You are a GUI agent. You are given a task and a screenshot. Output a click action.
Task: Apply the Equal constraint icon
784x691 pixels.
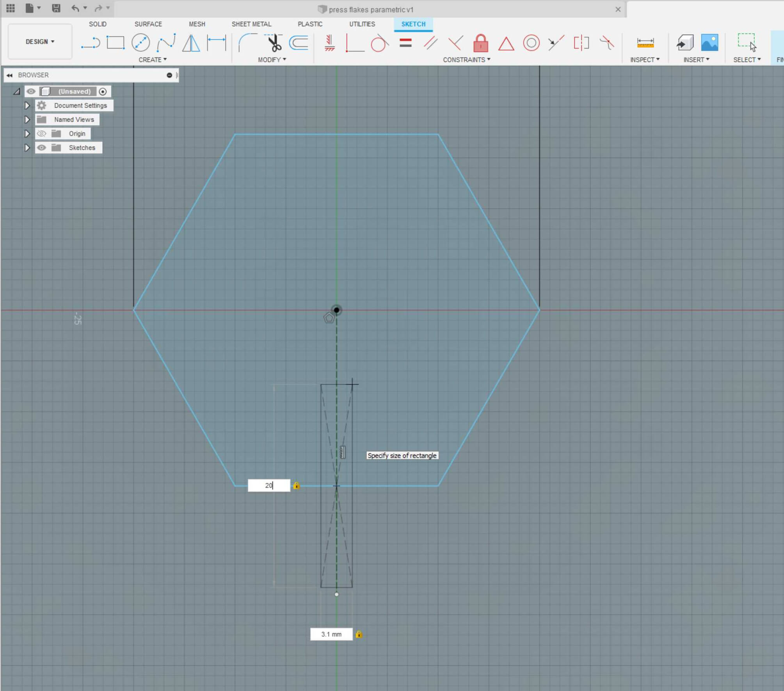pyautogui.click(x=406, y=43)
